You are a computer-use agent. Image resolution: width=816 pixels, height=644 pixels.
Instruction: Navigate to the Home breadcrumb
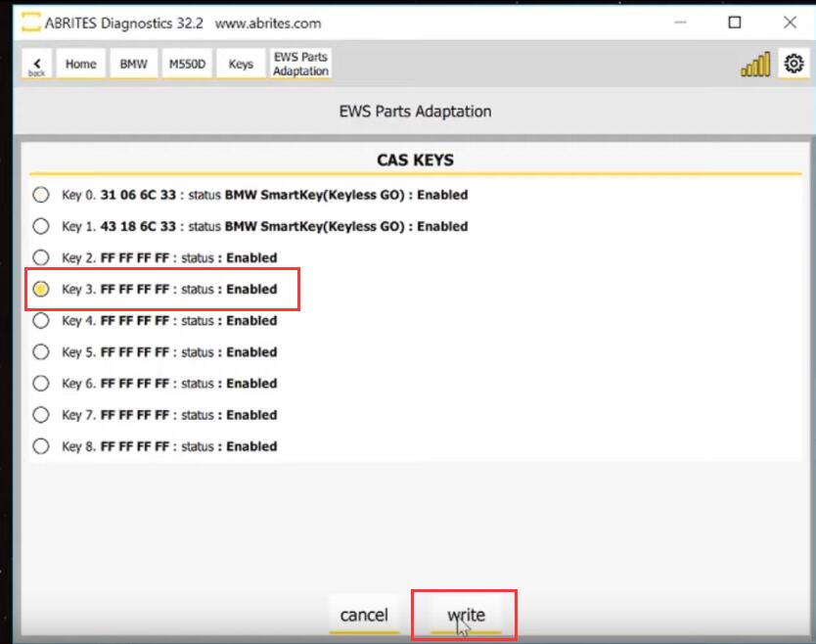pos(80,64)
